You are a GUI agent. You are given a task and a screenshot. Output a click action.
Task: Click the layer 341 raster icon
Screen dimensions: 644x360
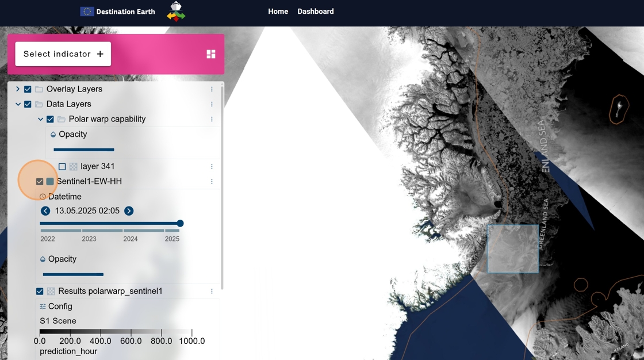tap(73, 166)
